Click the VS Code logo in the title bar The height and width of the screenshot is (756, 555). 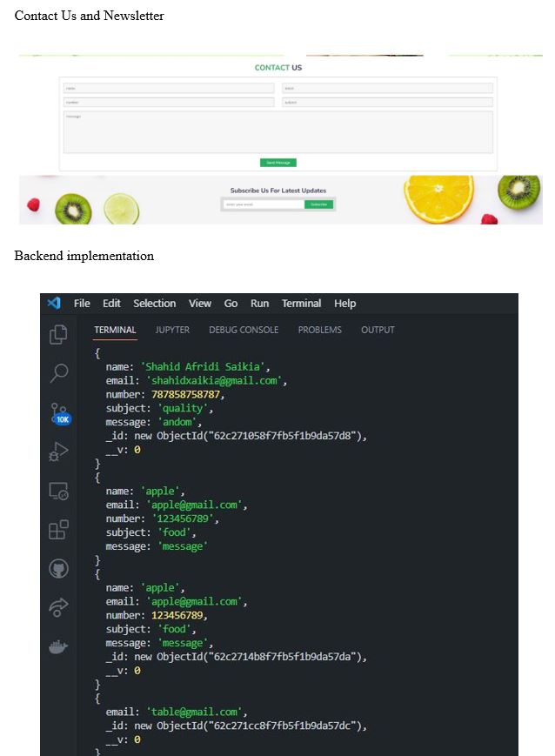pyautogui.click(x=54, y=303)
